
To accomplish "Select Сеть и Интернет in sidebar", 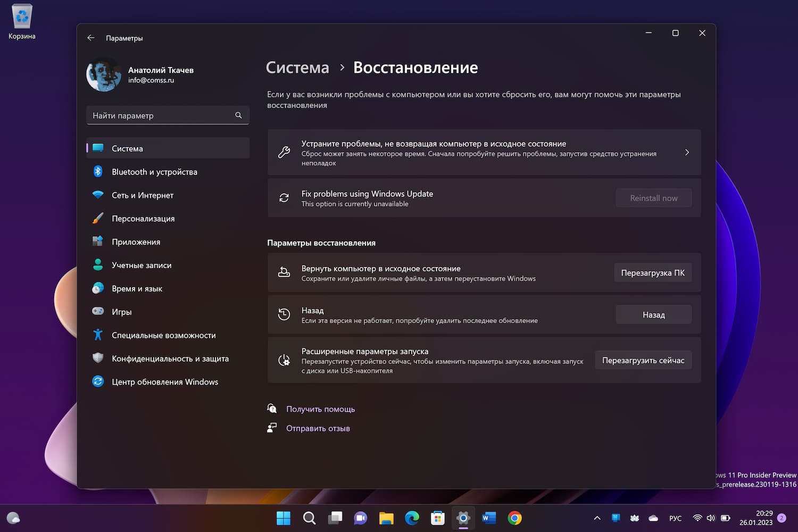I will [142, 195].
